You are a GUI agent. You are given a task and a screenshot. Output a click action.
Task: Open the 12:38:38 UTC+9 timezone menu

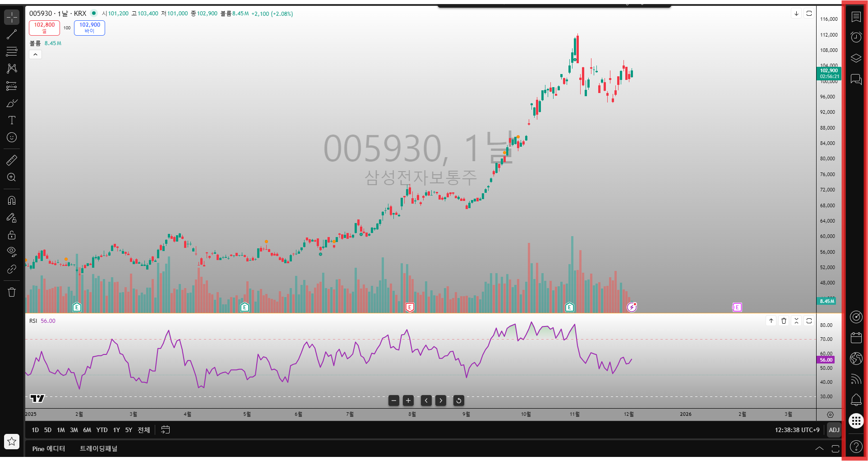coord(797,430)
